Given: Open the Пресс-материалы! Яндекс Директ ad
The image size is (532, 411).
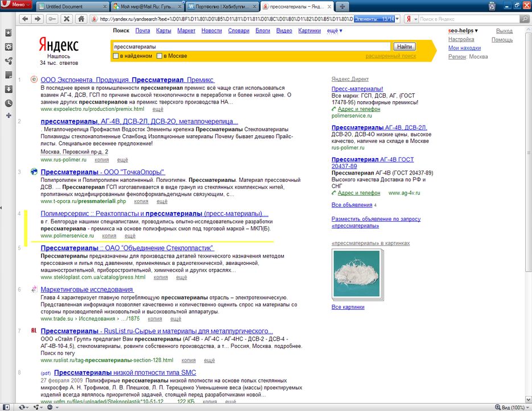Looking at the screenshot, I should coord(357,89).
